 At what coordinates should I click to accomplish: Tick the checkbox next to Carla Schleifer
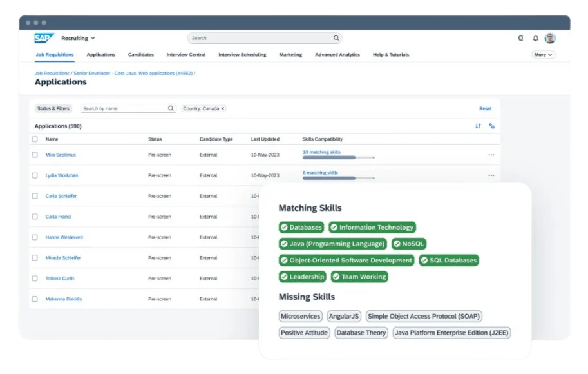point(35,196)
